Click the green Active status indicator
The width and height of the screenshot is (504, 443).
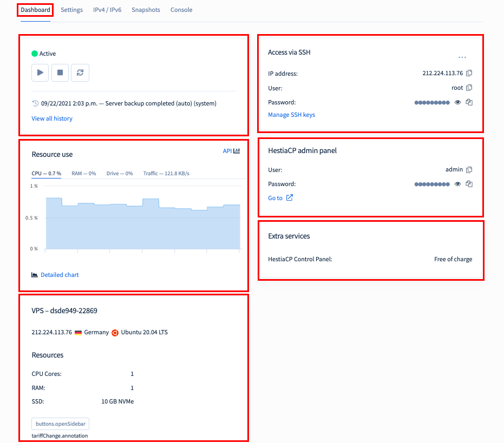(35, 54)
